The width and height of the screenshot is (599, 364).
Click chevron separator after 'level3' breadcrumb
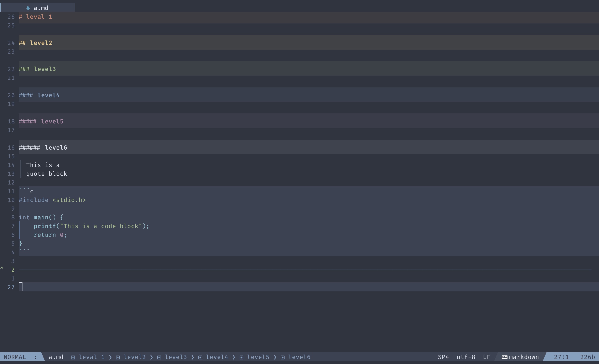pyautogui.click(x=193, y=357)
